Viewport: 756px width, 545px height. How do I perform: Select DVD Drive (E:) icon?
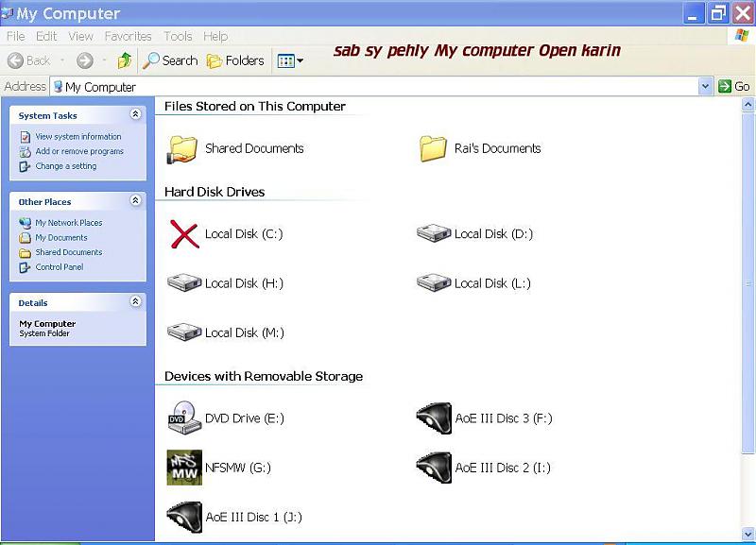point(183,417)
